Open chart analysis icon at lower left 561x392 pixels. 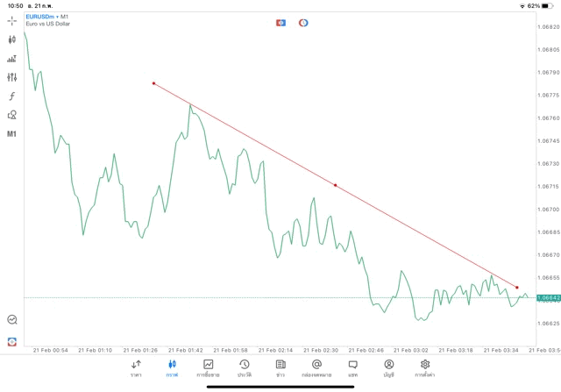[x=12, y=320]
